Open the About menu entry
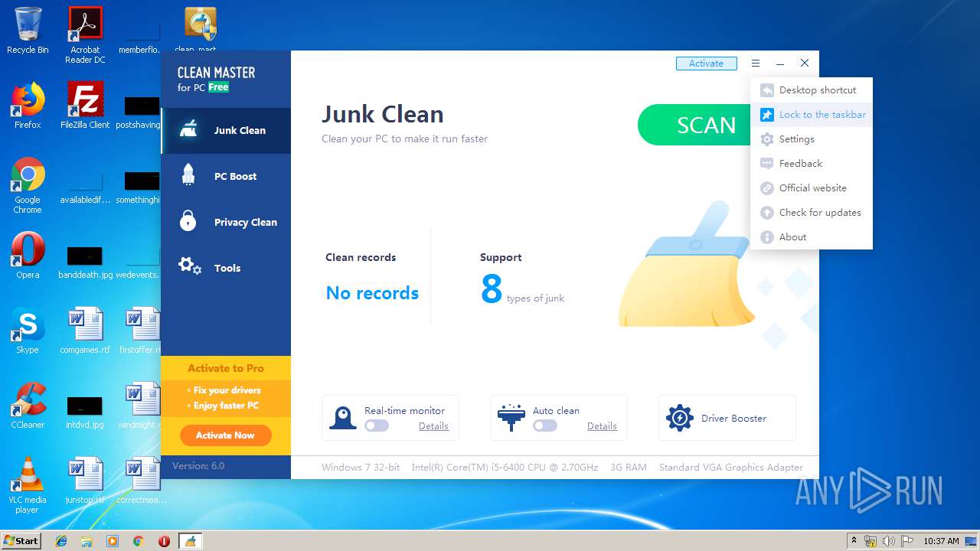This screenshot has width=980, height=551. click(x=811, y=237)
